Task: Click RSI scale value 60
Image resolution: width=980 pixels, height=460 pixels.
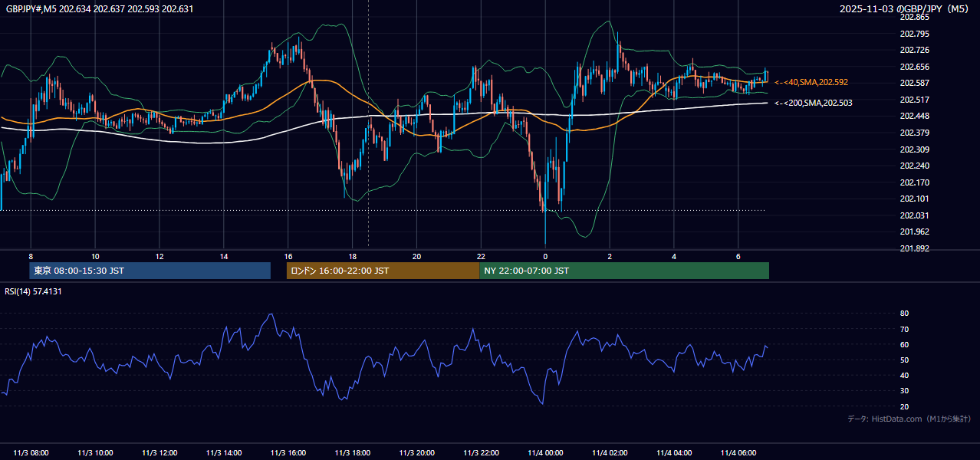Action: click(904, 344)
